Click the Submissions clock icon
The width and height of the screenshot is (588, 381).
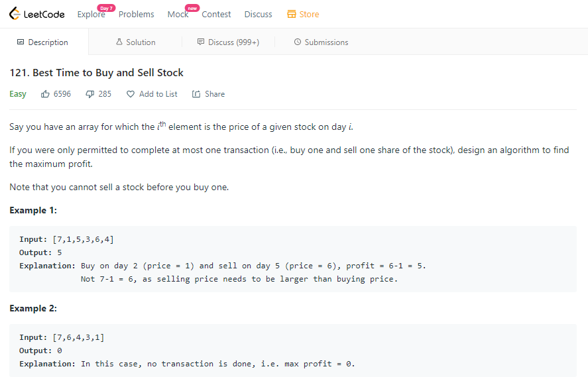click(x=298, y=42)
